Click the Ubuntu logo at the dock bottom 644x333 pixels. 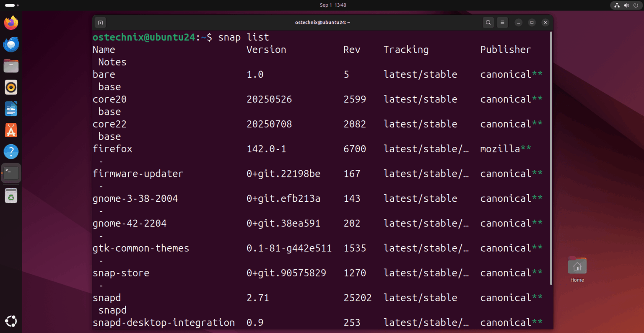[x=11, y=321]
